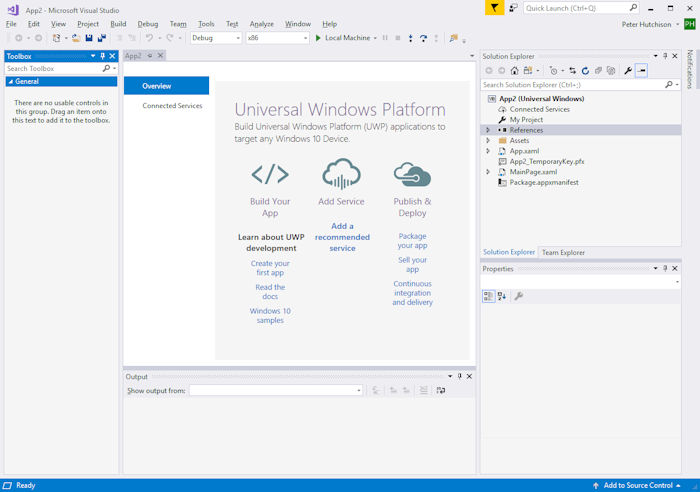
Task: Open Properties wrench in Solution Explorer toolbar
Action: [627, 71]
